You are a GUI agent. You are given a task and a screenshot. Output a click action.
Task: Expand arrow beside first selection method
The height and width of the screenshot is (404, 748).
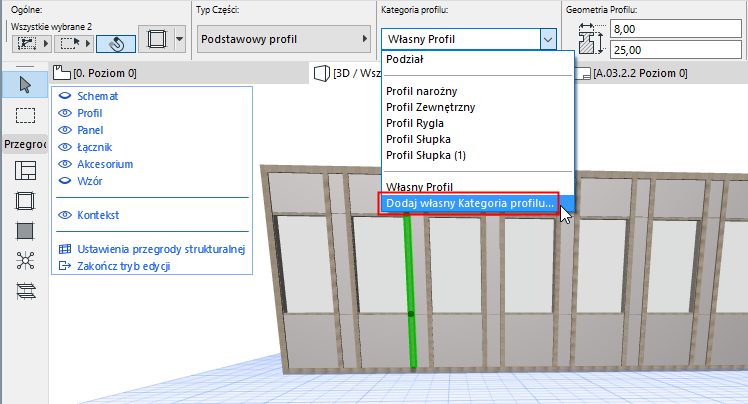(x=46, y=44)
